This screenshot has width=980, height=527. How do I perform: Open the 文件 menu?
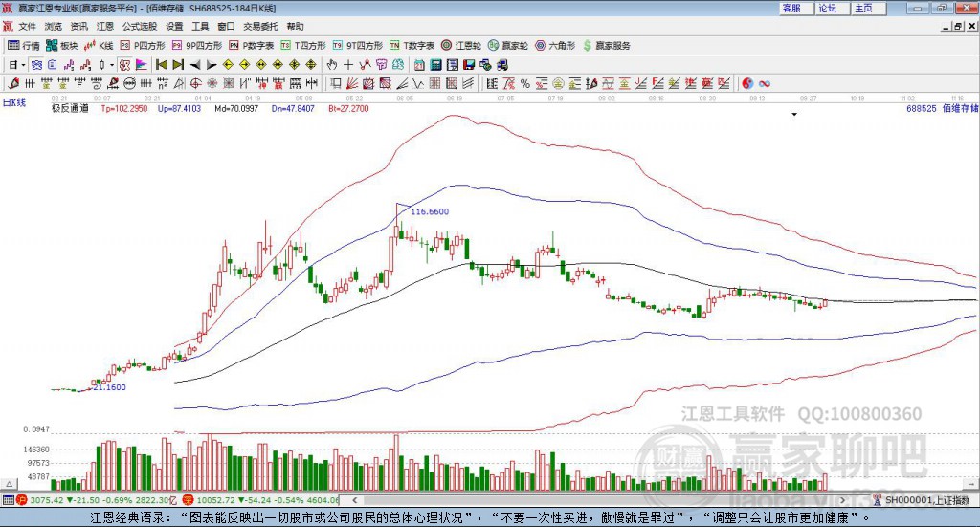pos(28,26)
